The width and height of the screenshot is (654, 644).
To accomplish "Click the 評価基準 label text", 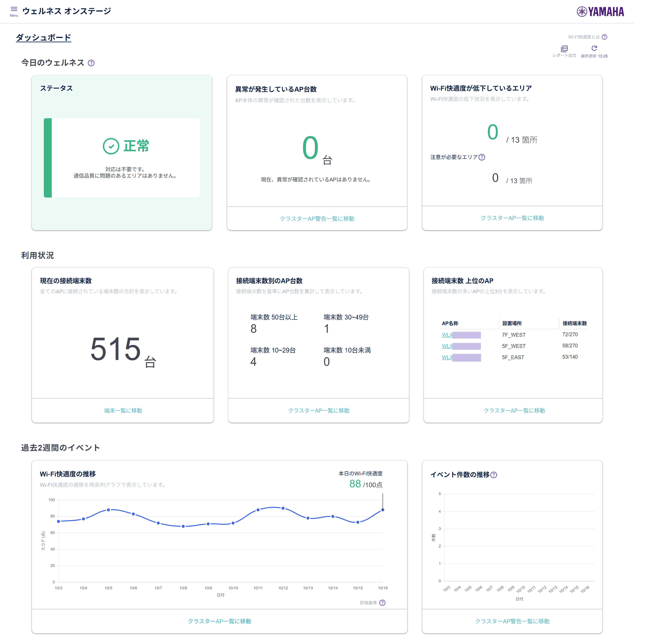I will (x=368, y=603).
